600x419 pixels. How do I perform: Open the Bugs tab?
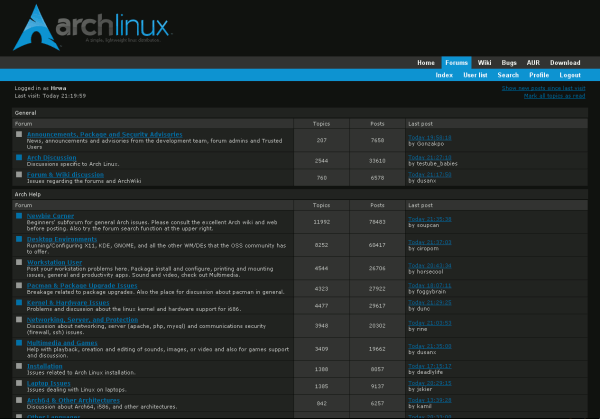point(509,63)
